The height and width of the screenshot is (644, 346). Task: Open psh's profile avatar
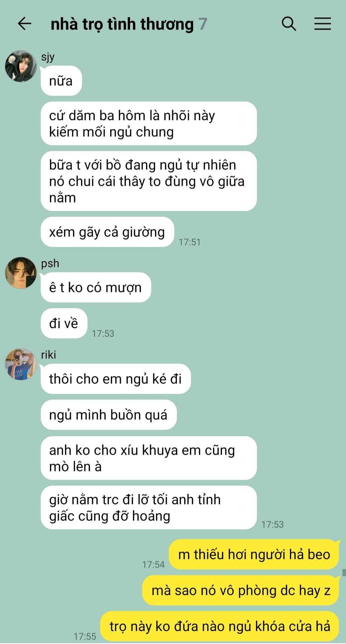tap(21, 273)
